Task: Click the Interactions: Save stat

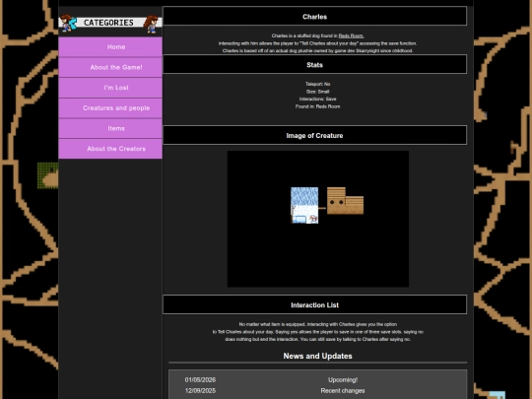Action: click(x=317, y=99)
